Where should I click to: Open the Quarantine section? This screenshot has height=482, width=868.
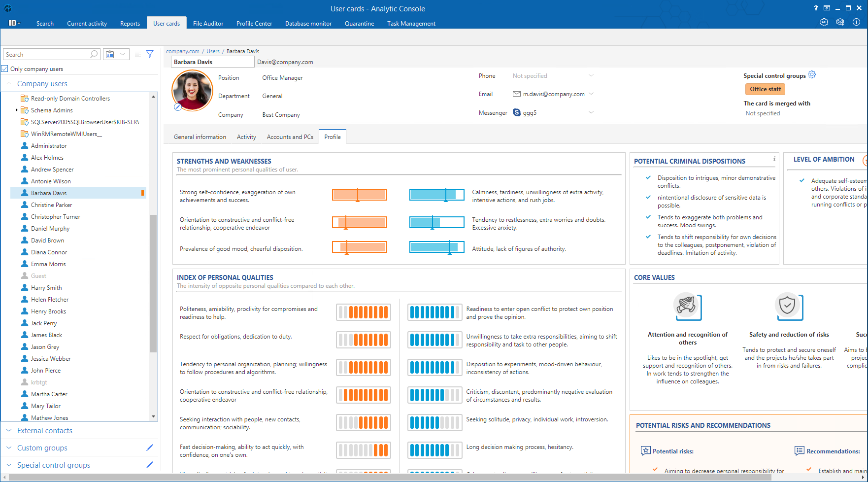click(359, 23)
